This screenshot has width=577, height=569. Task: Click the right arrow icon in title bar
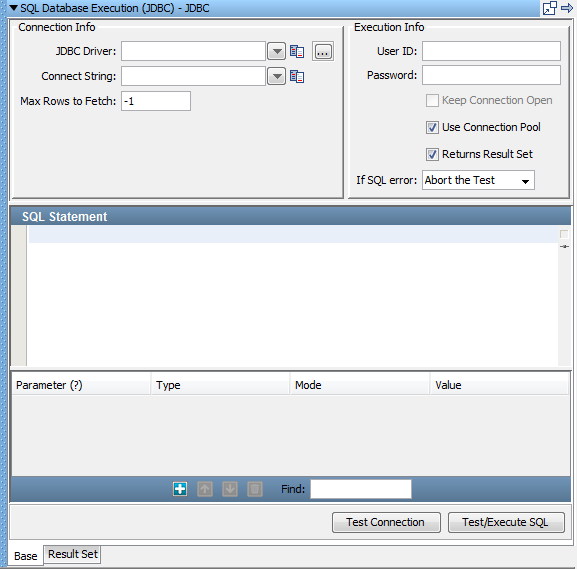tap(567, 7)
